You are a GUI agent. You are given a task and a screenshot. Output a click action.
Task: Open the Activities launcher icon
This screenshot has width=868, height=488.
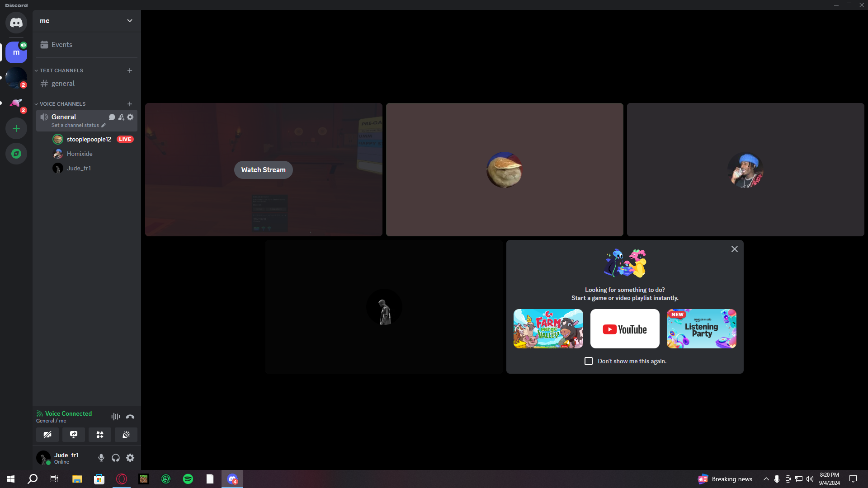tap(100, 435)
